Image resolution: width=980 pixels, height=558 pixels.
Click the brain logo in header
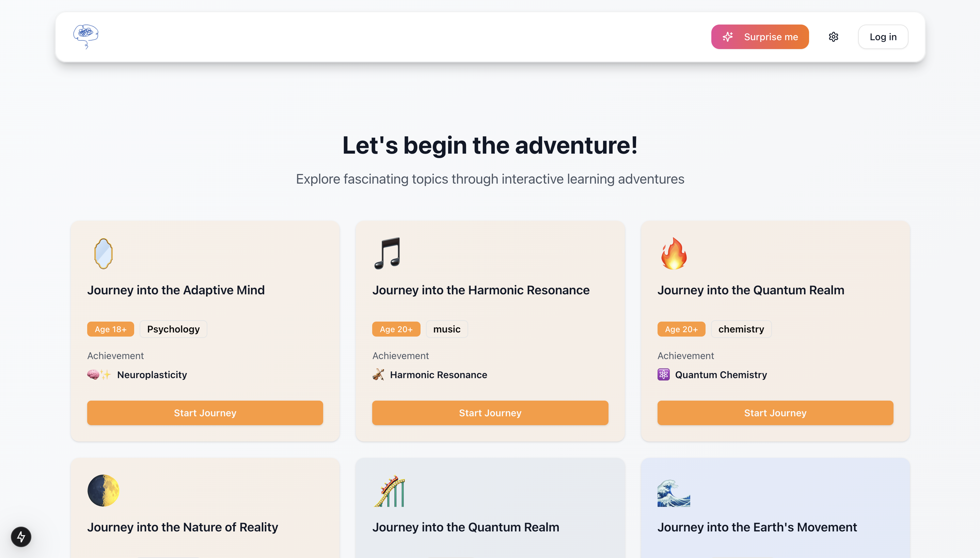[86, 36]
